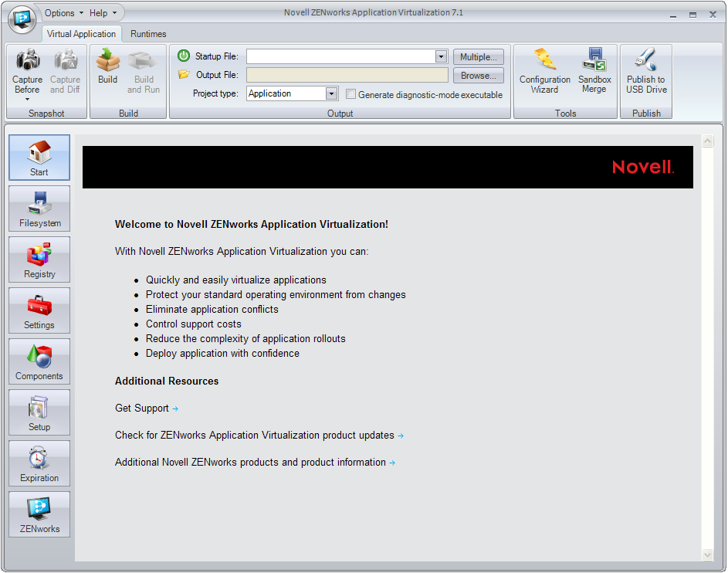Click the scrollbar up arrow
728x573 pixels.
(708, 141)
